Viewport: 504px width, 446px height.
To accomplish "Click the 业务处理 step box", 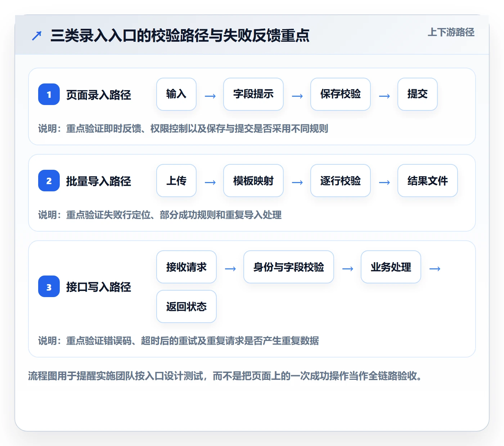I will pos(391,267).
